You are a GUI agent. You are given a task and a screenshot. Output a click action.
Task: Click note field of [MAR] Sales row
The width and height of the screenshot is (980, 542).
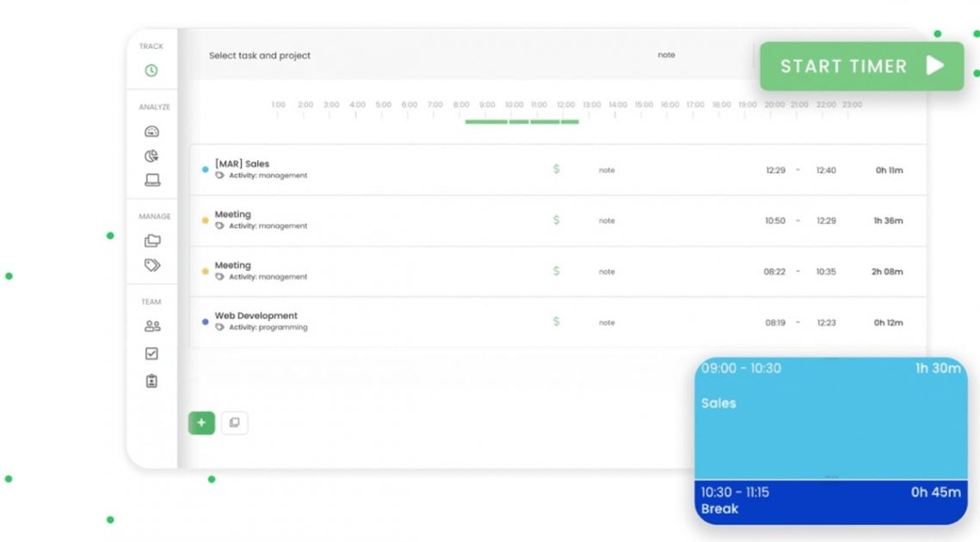[607, 170]
